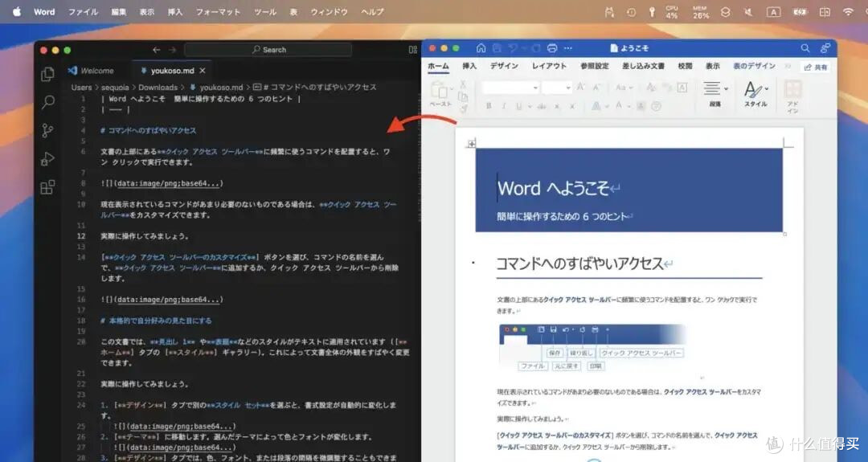Open the Run and Debug view in VS Code
868x462 pixels.
tap(48, 159)
